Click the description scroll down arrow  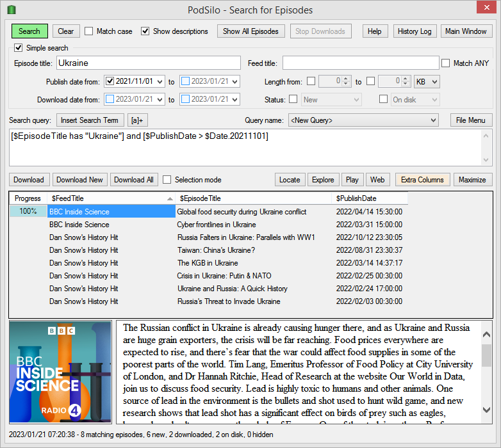pos(486,410)
